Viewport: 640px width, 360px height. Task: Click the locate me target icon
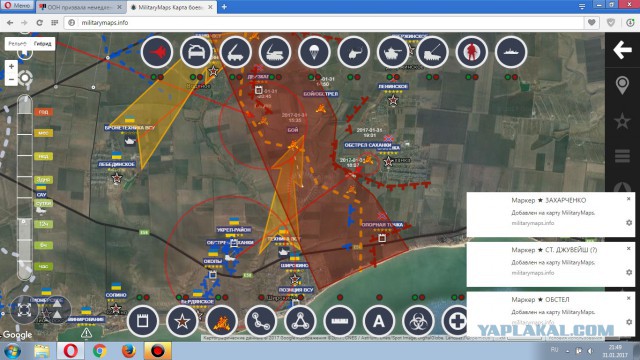point(25,78)
